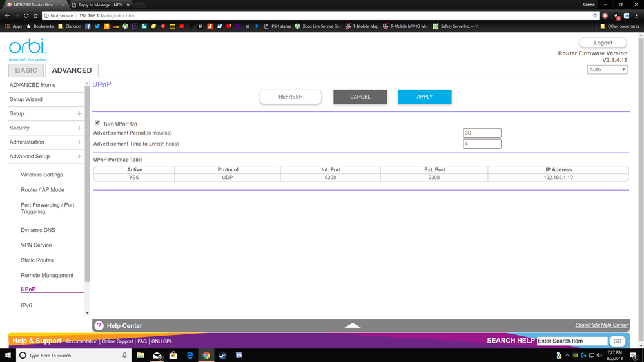Expand the Help Center with up arrow
644x362 pixels.
[352, 325]
